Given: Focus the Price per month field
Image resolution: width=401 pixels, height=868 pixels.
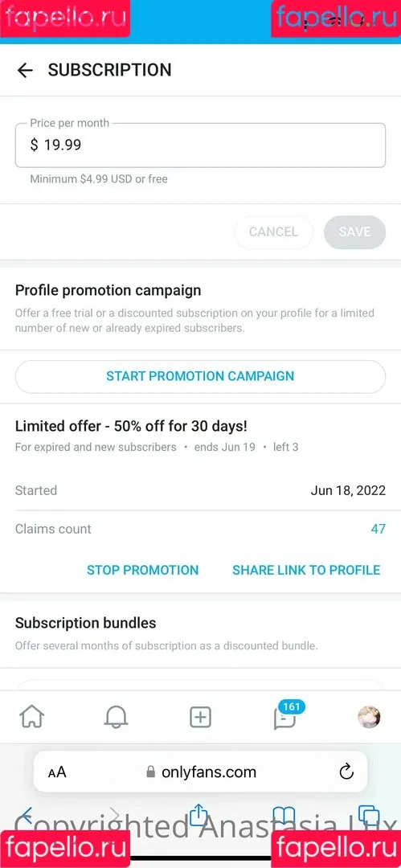Looking at the screenshot, I should tap(201, 145).
